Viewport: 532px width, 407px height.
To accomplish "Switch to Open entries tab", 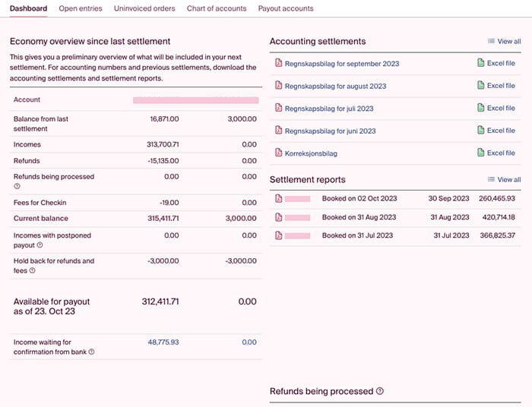I will pyautogui.click(x=81, y=8).
